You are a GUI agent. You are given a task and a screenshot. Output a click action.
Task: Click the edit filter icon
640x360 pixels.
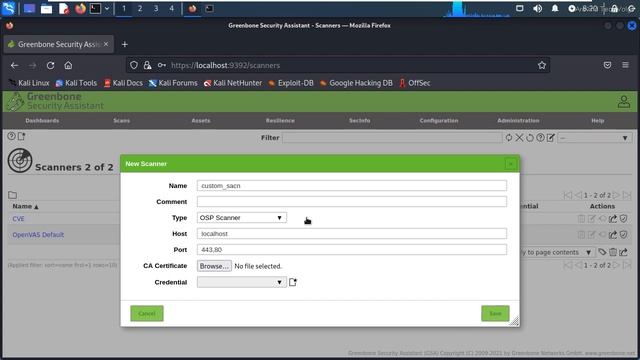551,138
